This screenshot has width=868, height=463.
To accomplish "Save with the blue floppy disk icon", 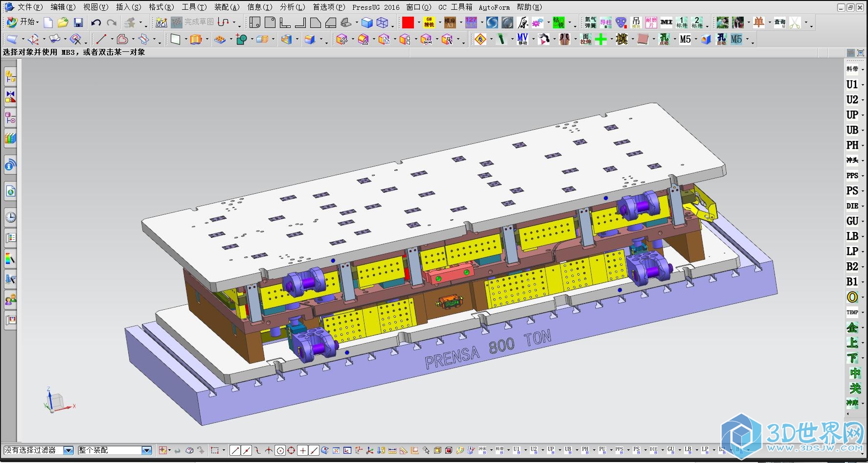I will [x=78, y=23].
